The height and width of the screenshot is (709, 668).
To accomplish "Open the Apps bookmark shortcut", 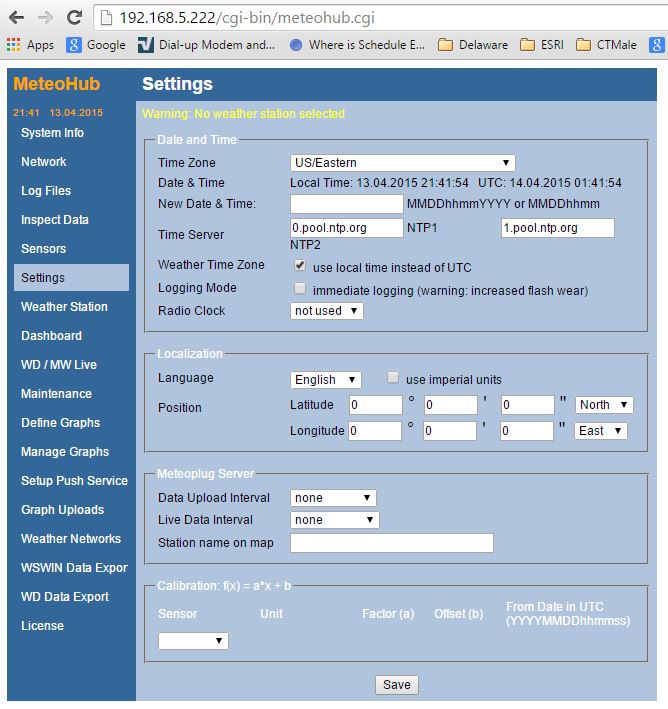I will pos(30,45).
